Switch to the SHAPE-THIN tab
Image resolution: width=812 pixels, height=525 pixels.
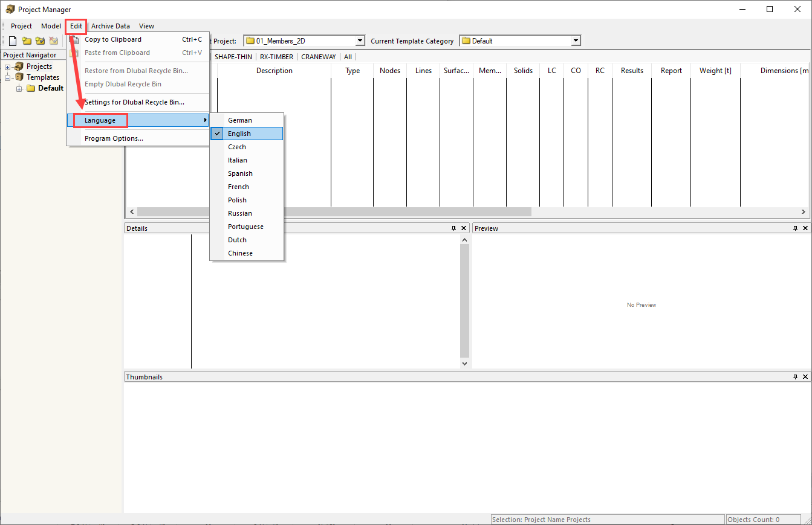pyautogui.click(x=233, y=57)
